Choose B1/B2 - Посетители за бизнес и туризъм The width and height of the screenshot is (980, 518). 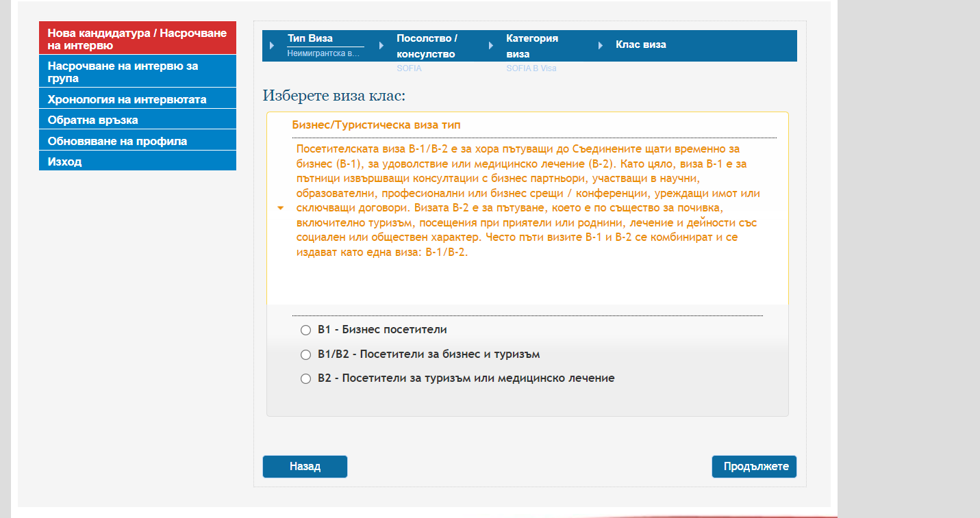point(306,355)
